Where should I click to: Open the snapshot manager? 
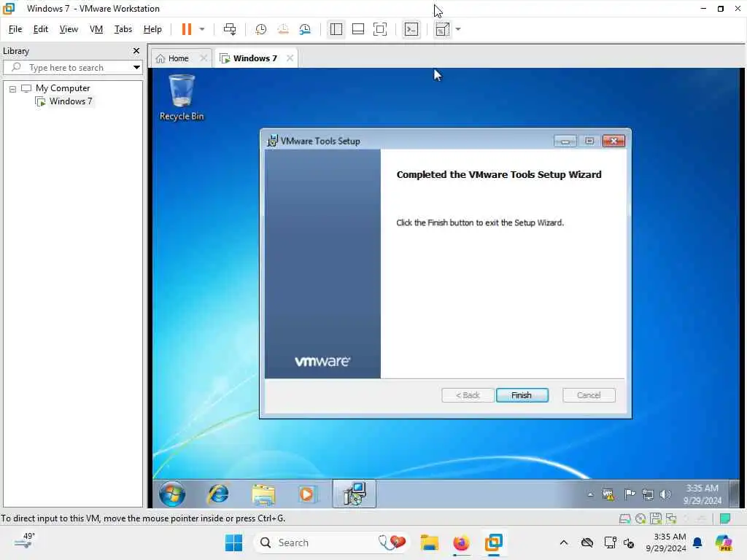coord(305,29)
